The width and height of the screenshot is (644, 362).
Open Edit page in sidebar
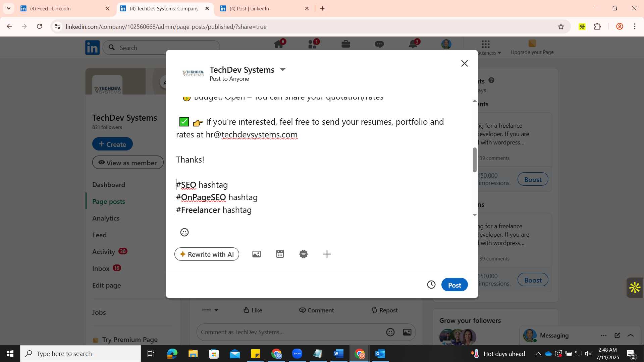[107, 285]
